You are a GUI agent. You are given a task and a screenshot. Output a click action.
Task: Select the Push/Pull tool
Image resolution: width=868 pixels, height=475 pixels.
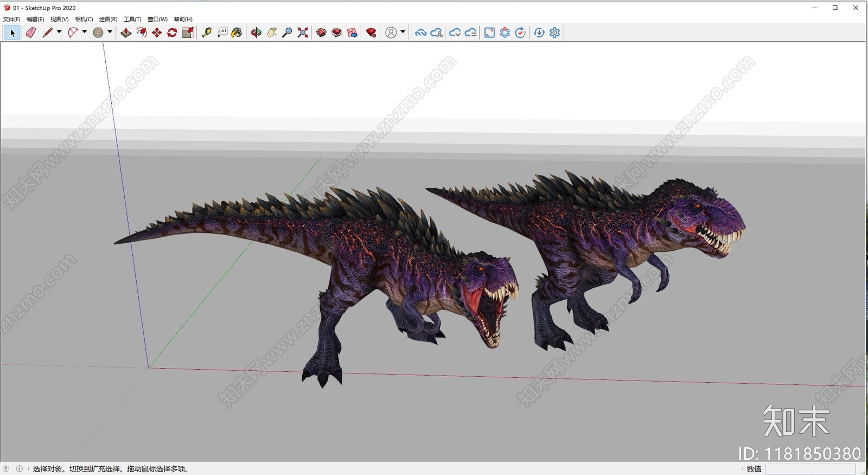(126, 33)
